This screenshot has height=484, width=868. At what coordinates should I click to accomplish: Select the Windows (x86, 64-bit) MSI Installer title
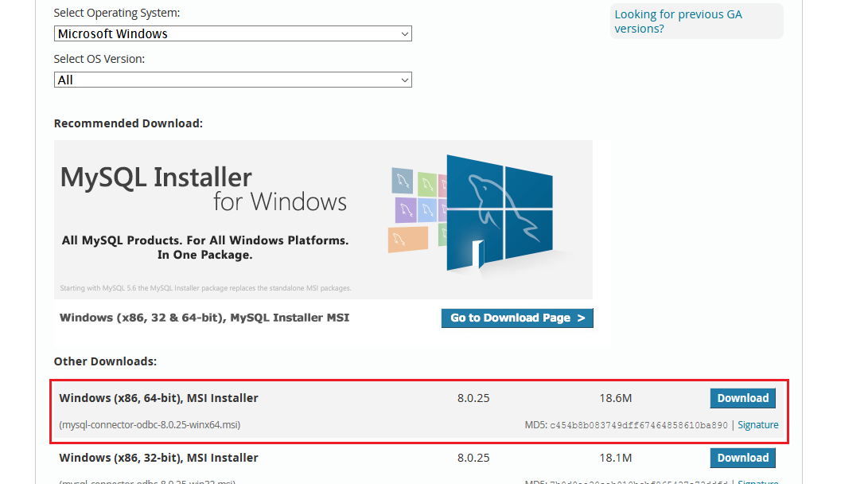[x=159, y=398]
